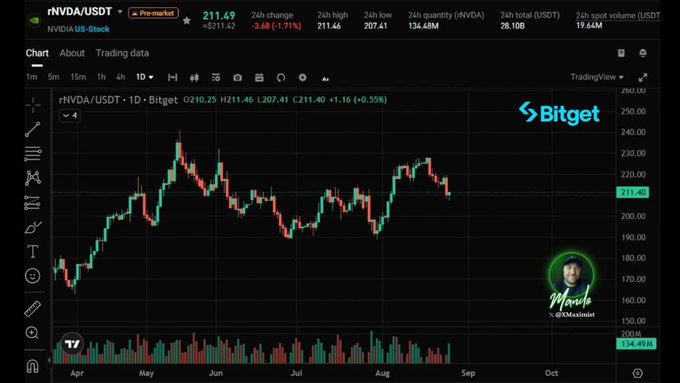Screen dimensions: 680x383
Task: Click the rNVDA/USDT · 1D · Bitget legend title
Action: coord(118,100)
